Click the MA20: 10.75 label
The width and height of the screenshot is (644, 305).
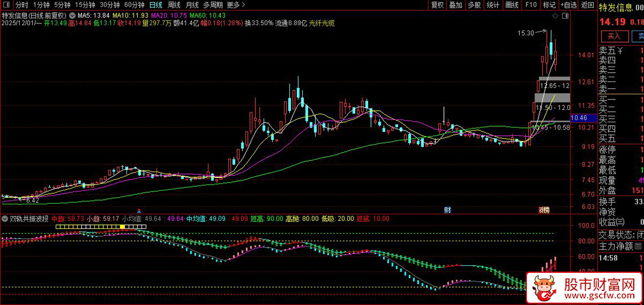[169, 16]
